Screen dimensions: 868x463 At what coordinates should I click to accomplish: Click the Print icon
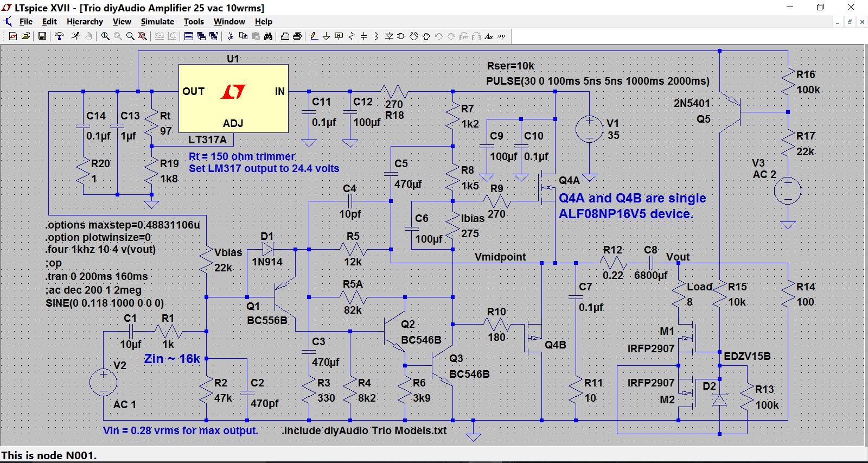click(297, 36)
